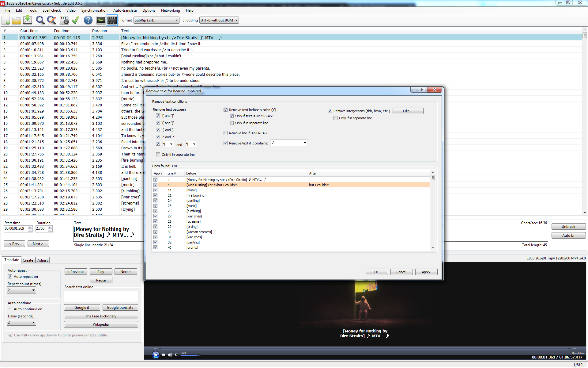This screenshot has height=368, width=588.
Task: Click the Google translate button
Action: click(120, 308)
